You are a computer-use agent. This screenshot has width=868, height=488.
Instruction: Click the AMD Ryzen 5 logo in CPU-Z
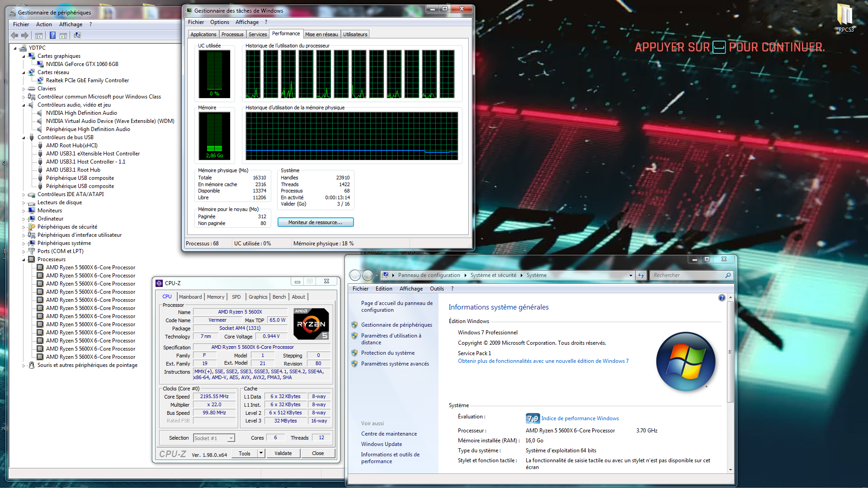pos(311,324)
